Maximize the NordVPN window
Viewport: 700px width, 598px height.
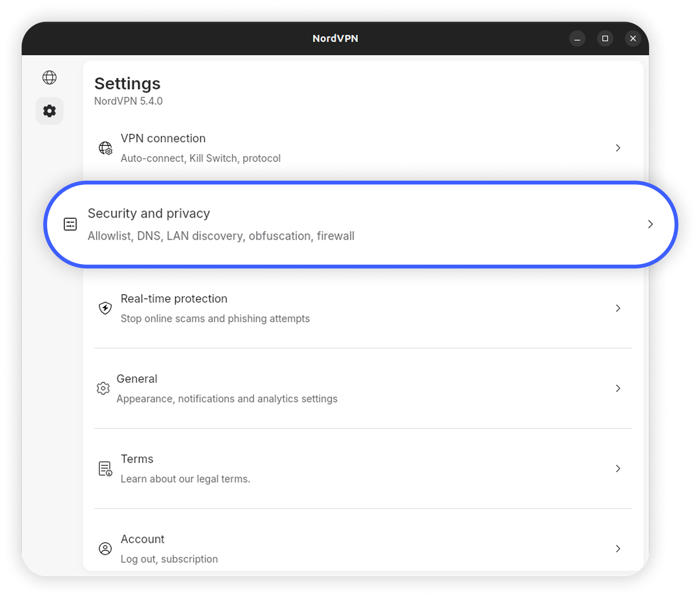pyautogui.click(x=605, y=38)
